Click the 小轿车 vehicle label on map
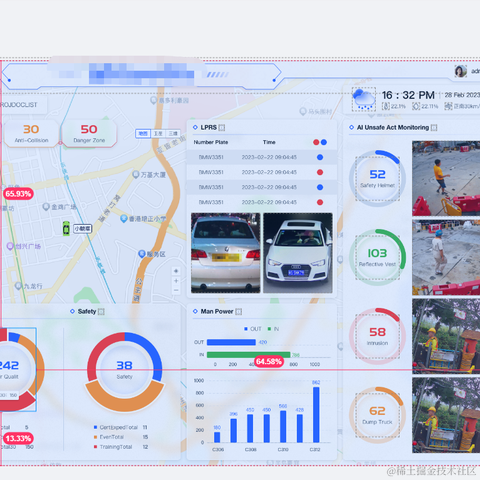 click(x=82, y=229)
